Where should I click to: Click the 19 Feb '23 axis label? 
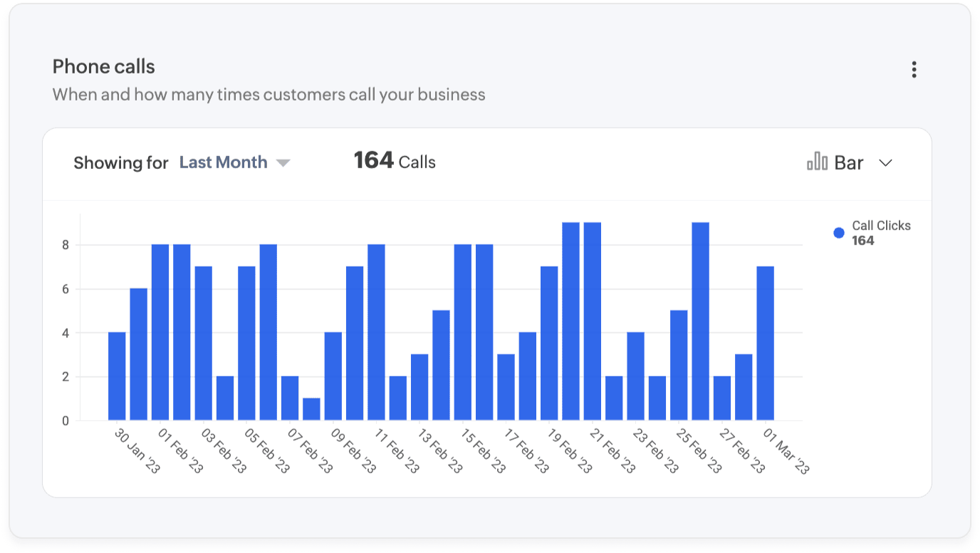pos(570,452)
